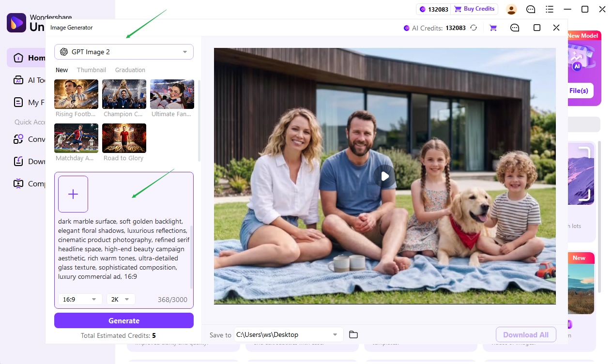Click the Buy Credits button
The width and height of the screenshot is (613, 364).
(x=474, y=9)
